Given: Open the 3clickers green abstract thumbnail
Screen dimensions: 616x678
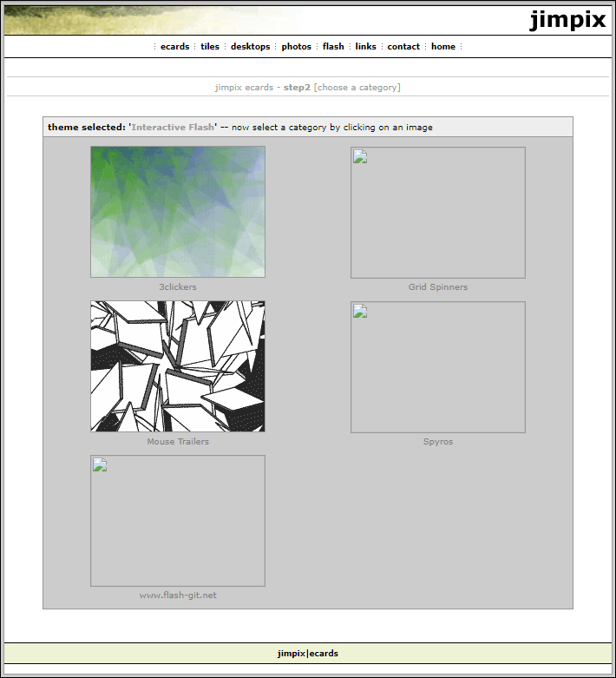Looking at the screenshot, I should point(178,212).
